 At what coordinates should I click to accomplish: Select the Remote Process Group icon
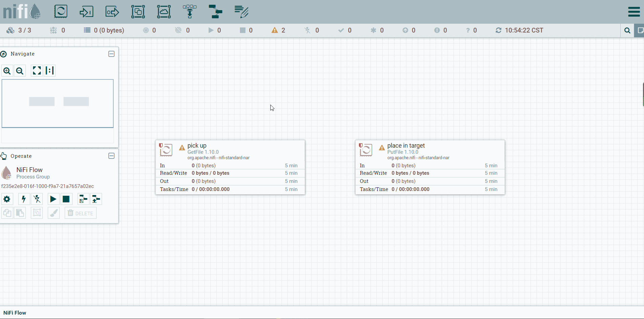pos(164,12)
